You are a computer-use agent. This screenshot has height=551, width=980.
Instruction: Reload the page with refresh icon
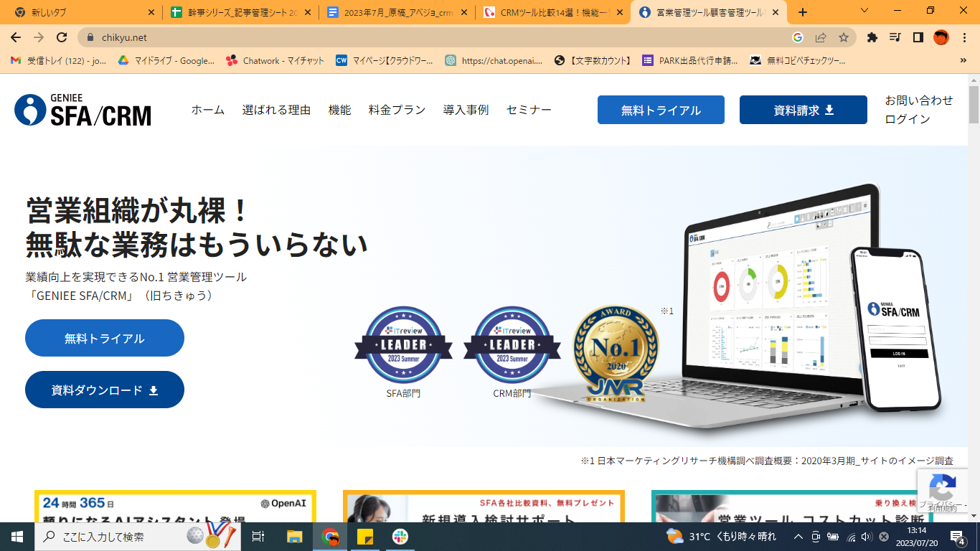(62, 38)
